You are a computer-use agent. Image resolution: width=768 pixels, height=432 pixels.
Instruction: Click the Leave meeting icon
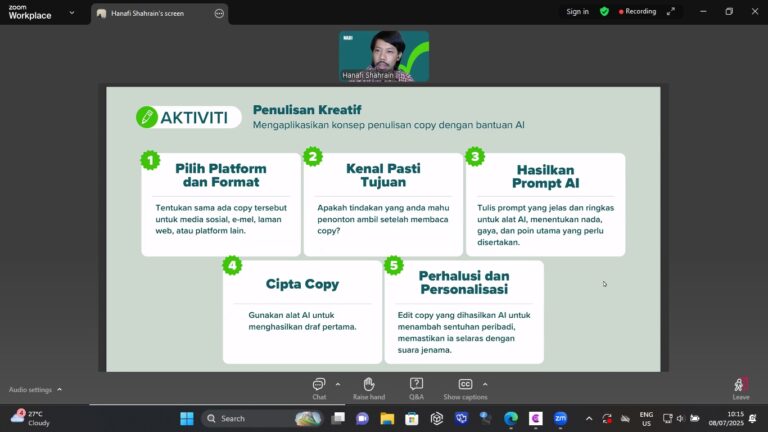tap(740, 387)
